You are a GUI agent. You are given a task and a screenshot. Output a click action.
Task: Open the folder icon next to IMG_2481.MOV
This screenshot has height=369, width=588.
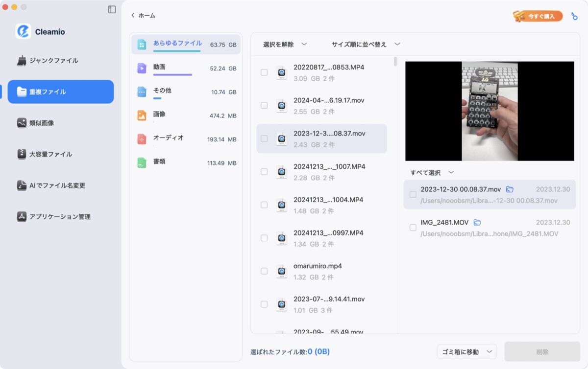pos(476,222)
